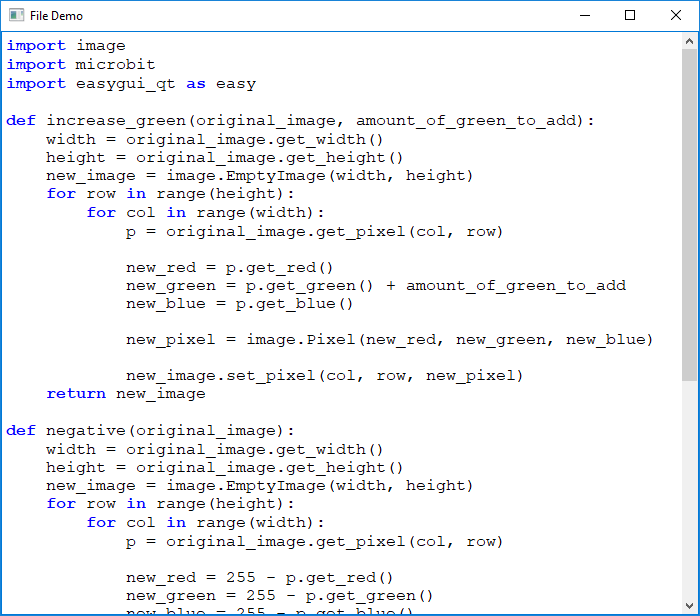
Task: Maximize the File Demo window
Action: tap(629, 16)
